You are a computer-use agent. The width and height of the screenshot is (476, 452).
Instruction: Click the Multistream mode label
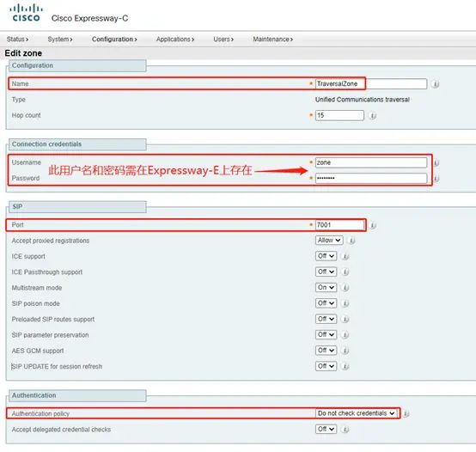tap(37, 288)
